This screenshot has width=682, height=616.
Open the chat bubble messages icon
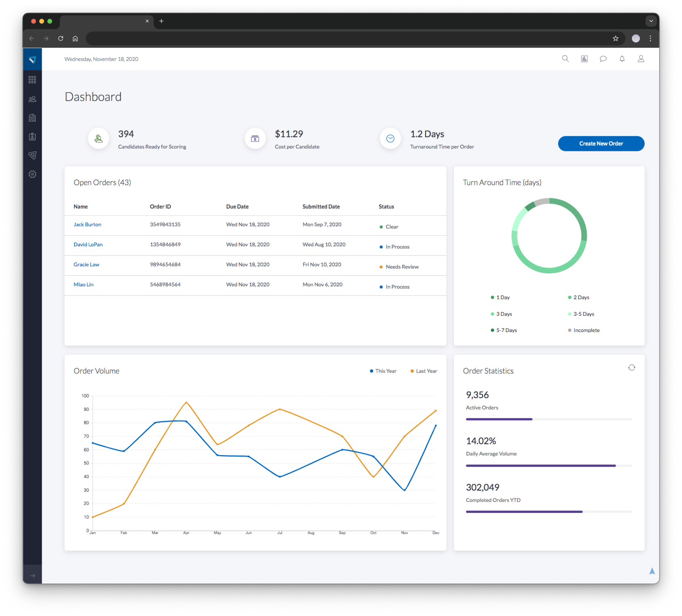[x=603, y=59]
